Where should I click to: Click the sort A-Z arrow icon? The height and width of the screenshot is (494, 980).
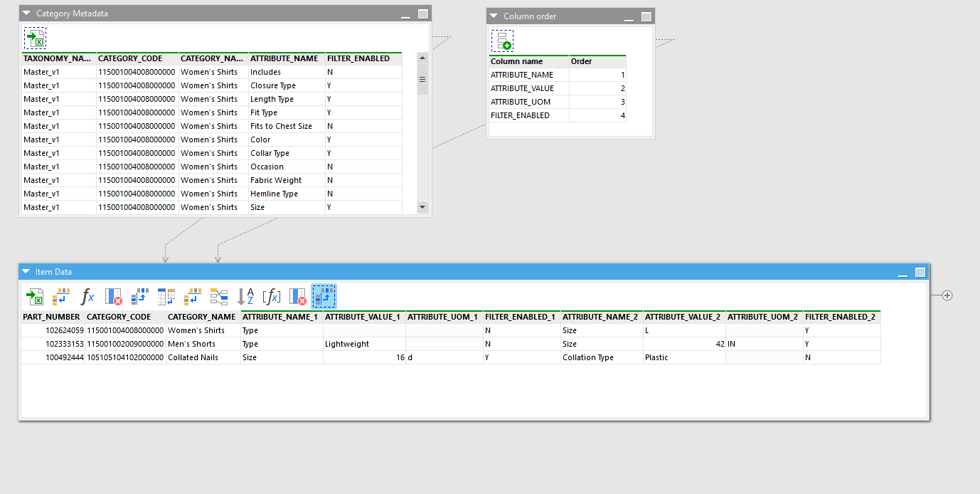245,296
